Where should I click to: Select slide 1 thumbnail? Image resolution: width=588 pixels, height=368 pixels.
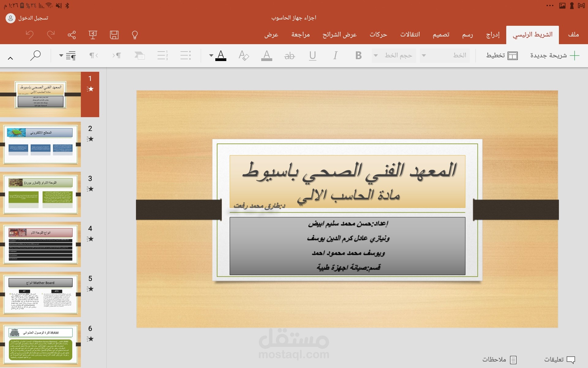(40, 94)
